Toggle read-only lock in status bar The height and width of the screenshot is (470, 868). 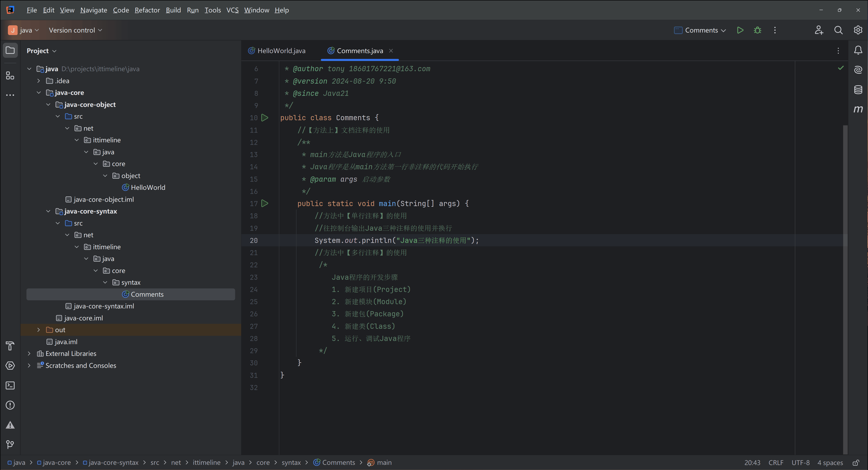point(856,463)
